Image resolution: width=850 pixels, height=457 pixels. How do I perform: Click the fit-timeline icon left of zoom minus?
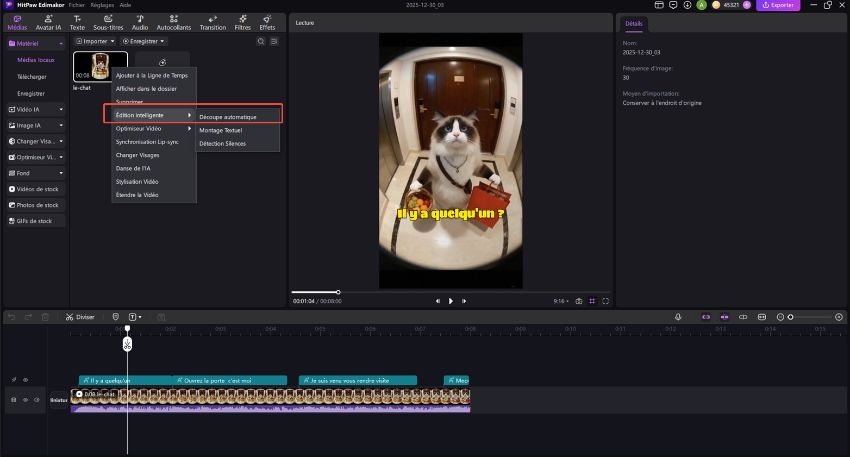coord(762,317)
